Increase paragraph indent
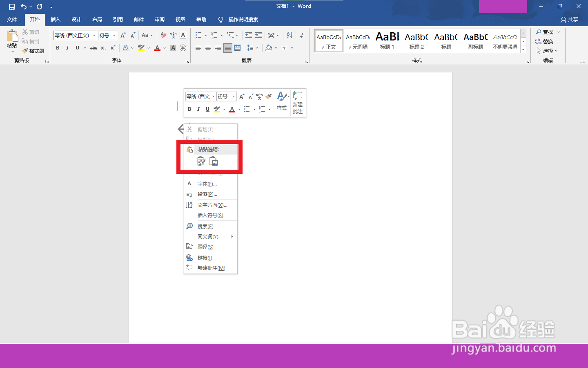Viewport: 588px width, 368px height. coord(258,35)
